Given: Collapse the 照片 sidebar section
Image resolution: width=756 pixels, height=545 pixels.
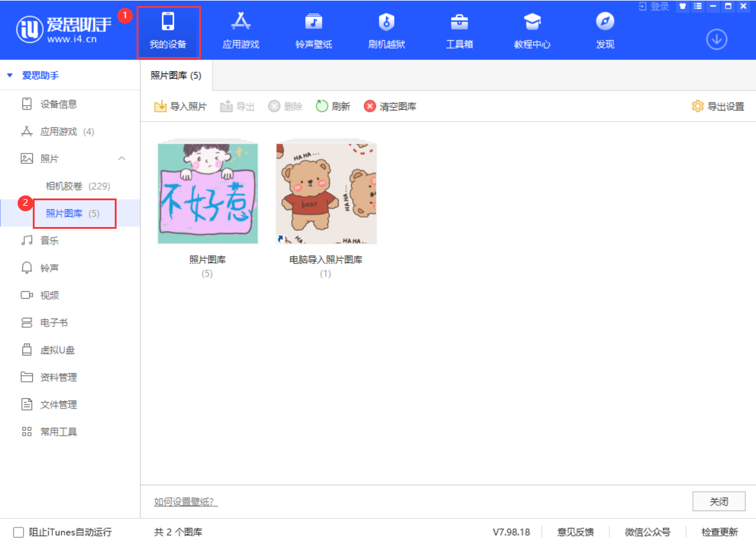Looking at the screenshot, I should [121, 158].
